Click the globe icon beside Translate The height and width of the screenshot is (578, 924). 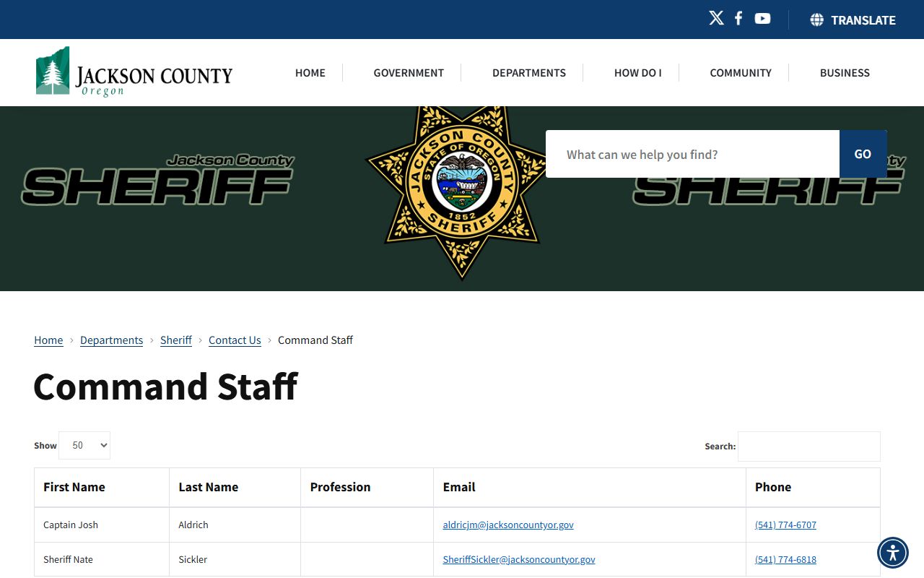click(x=816, y=20)
